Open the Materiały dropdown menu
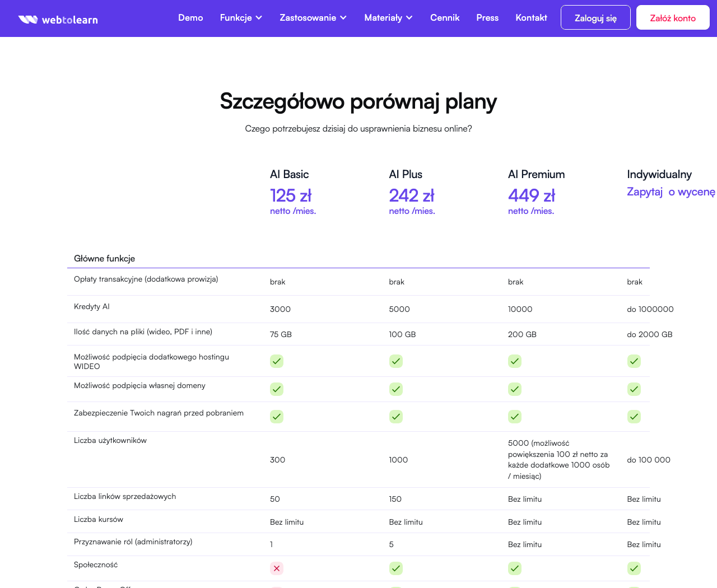This screenshot has height=588, width=717. 388,18
